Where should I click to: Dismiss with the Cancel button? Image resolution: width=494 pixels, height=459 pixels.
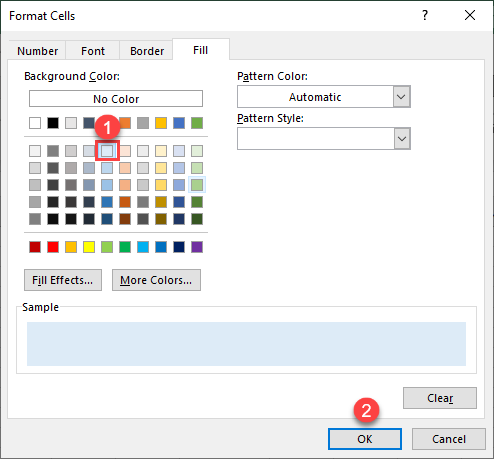pos(449,439)
